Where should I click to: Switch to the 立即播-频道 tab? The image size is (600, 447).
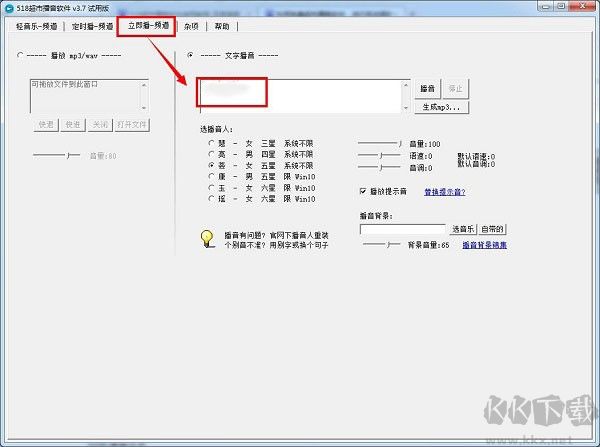(148, 26)
